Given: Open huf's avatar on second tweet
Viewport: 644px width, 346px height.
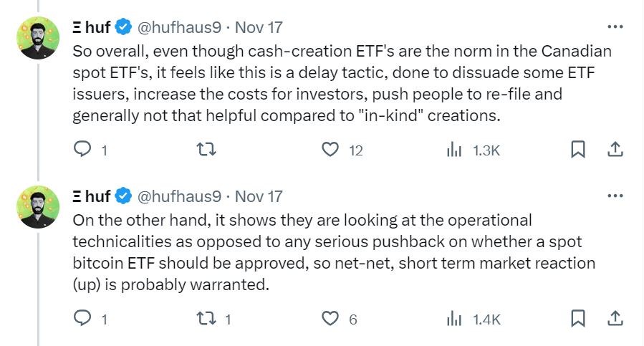Looking at the screenshot, I should pos(37,208).
